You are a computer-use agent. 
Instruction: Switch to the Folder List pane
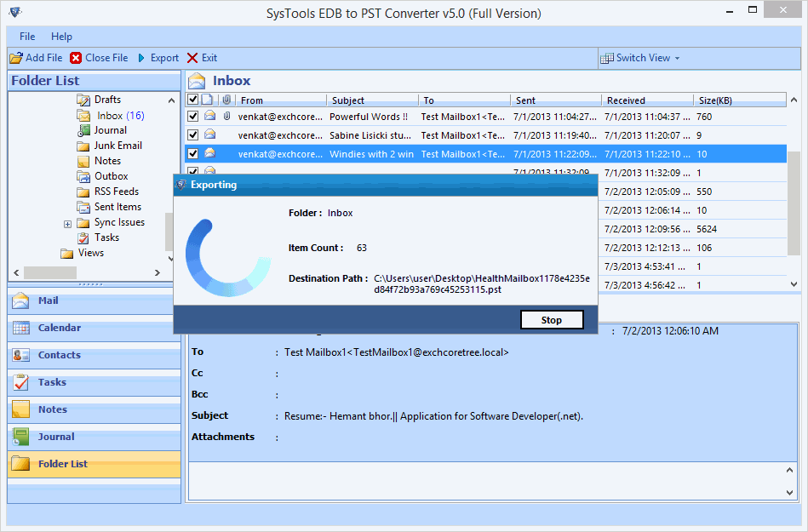tap(95, 464)
